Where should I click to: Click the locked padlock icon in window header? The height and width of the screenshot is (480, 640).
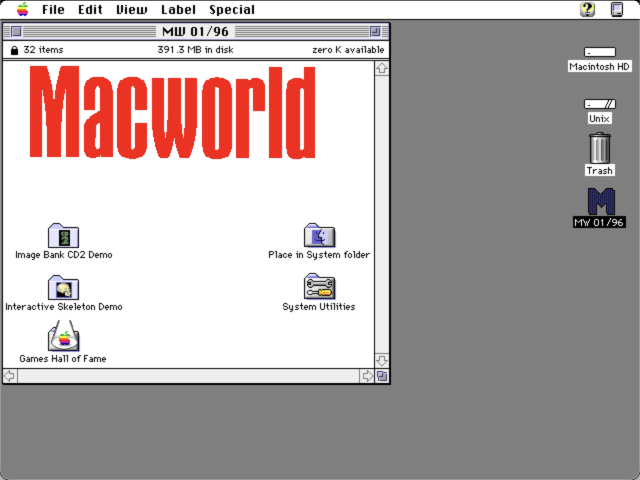pos(14,50)
